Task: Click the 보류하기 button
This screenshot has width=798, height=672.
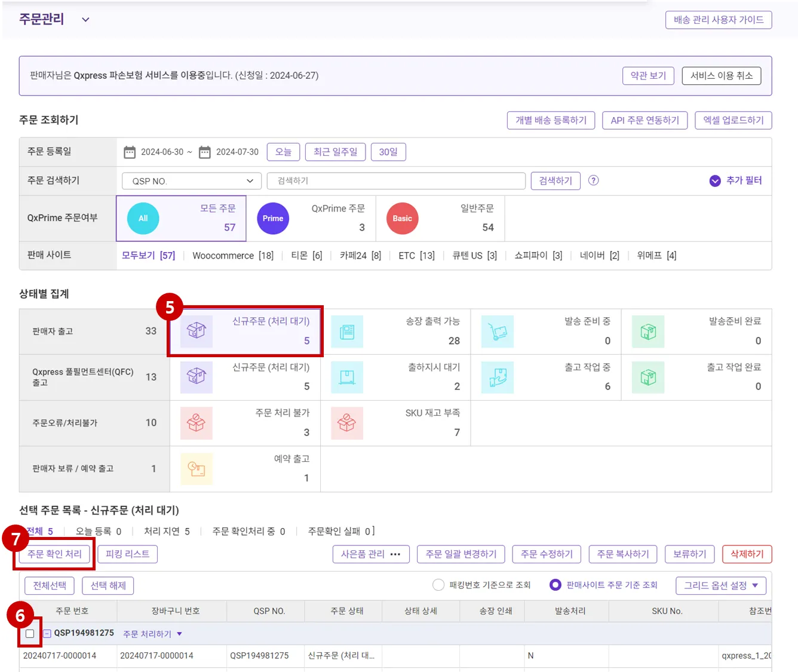Action: (690, 554)
